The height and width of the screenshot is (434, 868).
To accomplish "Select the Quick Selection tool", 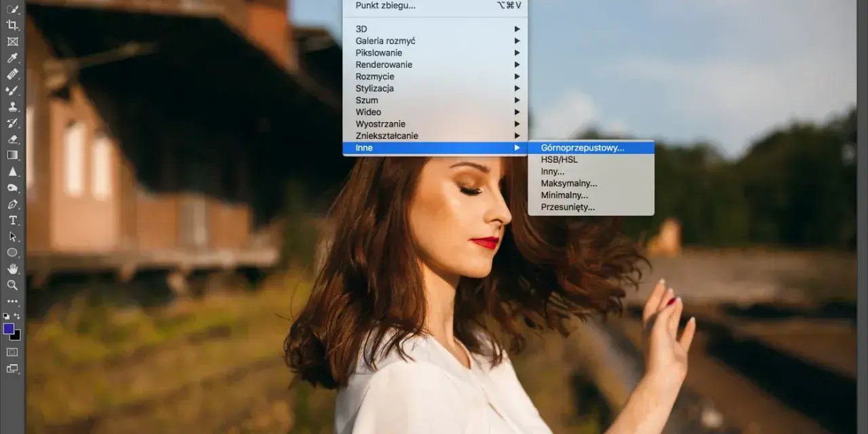I will tap(12, 9).
